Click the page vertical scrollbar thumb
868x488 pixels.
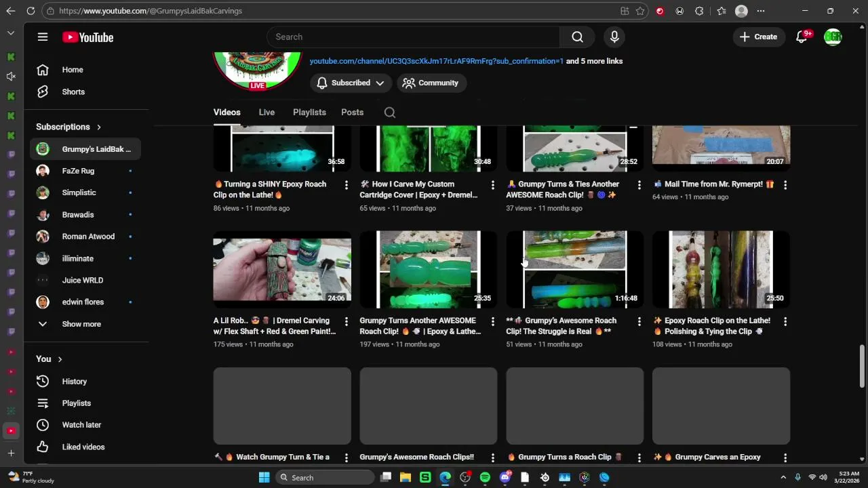point(863,366)
